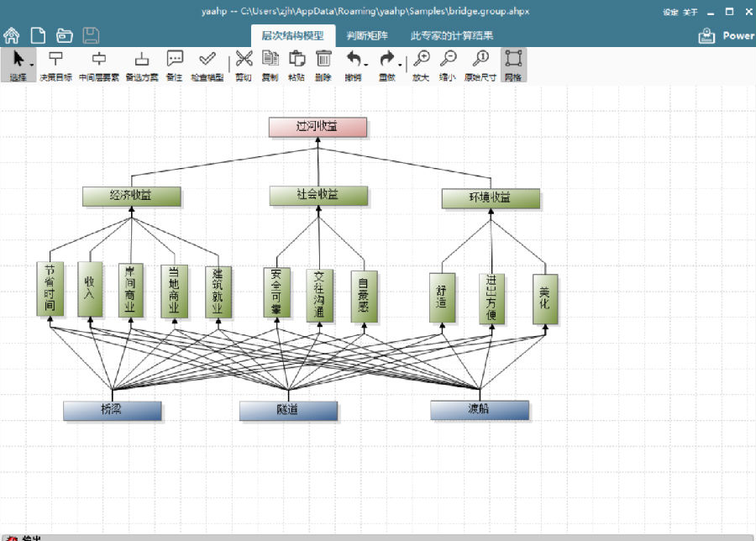This screenshot has height=541, width=756.
Task: Delete selection with the 删除 trash icon
Action: [323, 65]
